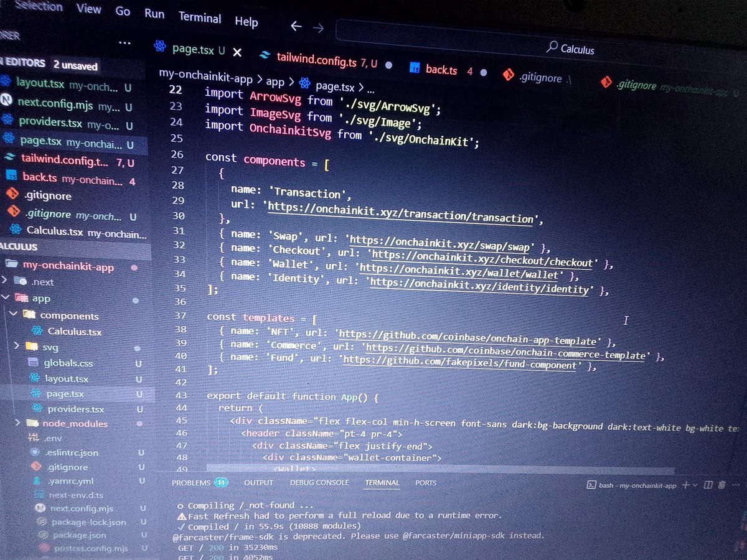Open the Help menu
This screenshot has width=747, height=560.
click(247, 21)
